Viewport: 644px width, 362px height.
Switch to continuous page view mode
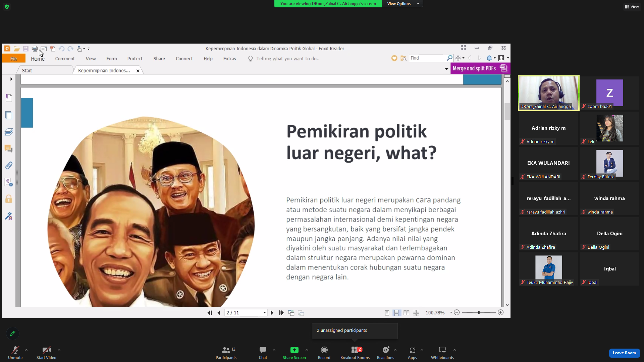pos(396,313)
